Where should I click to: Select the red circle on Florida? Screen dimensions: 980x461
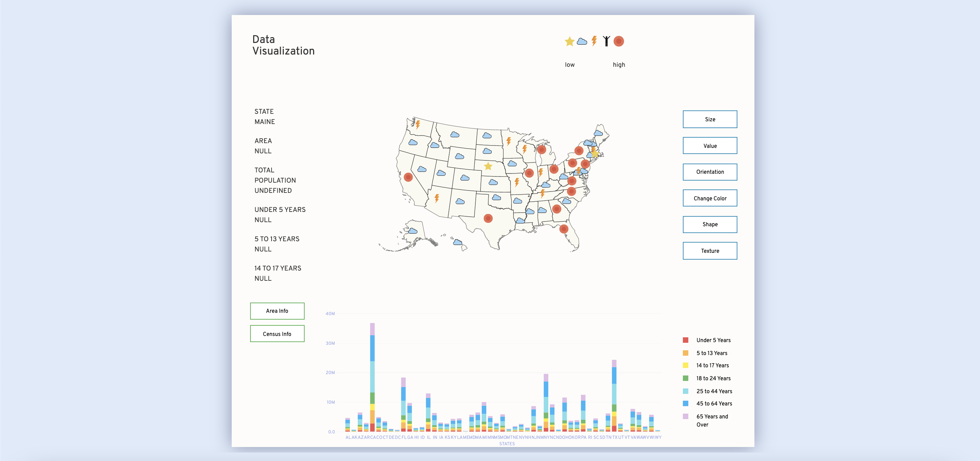[x=564, y=229]
